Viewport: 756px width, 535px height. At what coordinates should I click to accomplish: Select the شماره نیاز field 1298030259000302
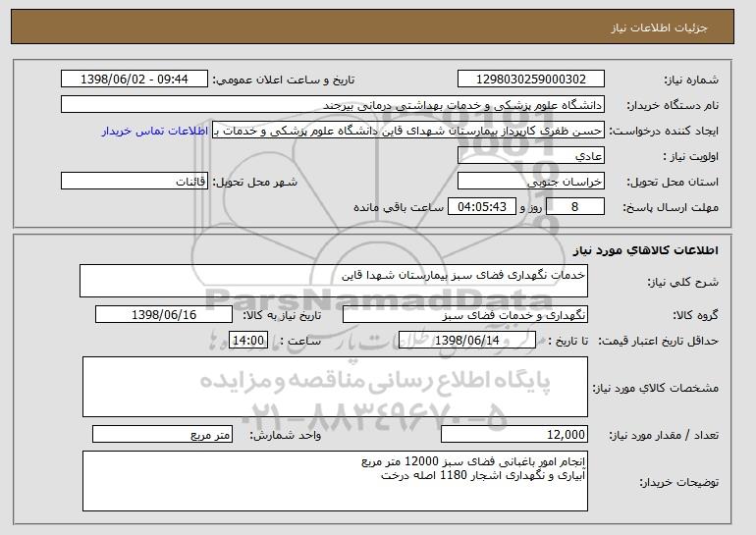point(531,80)
